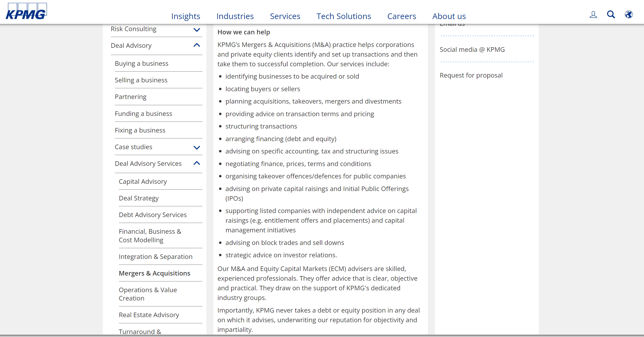Open Buying a business
This screenshot has height=337, width=644.
(x=141, y=64)
